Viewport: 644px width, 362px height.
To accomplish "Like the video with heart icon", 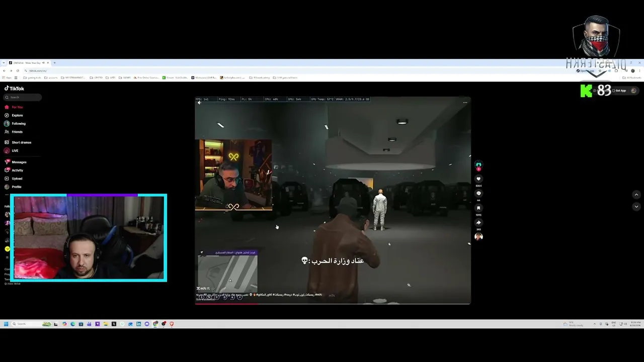I will click(x=478, y=178).
